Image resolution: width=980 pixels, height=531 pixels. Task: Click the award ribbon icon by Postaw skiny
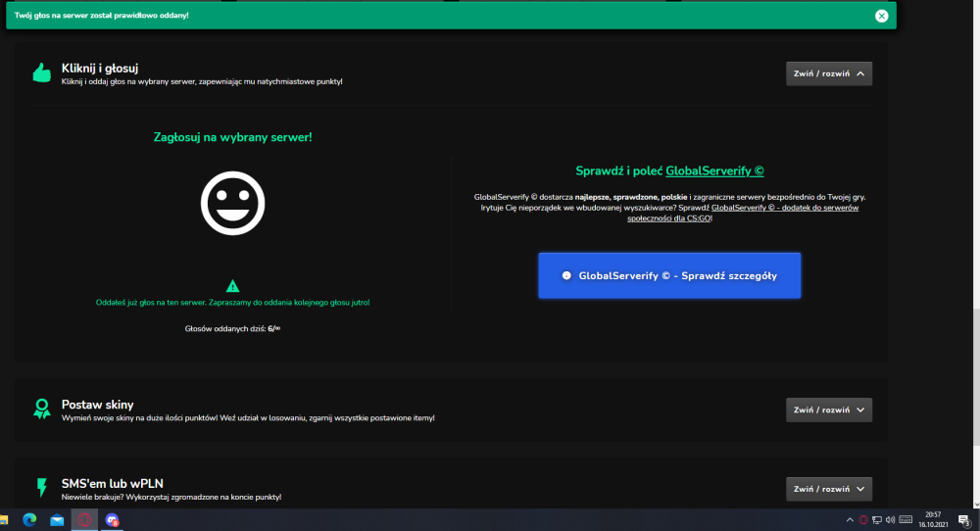tap(42, 410)
